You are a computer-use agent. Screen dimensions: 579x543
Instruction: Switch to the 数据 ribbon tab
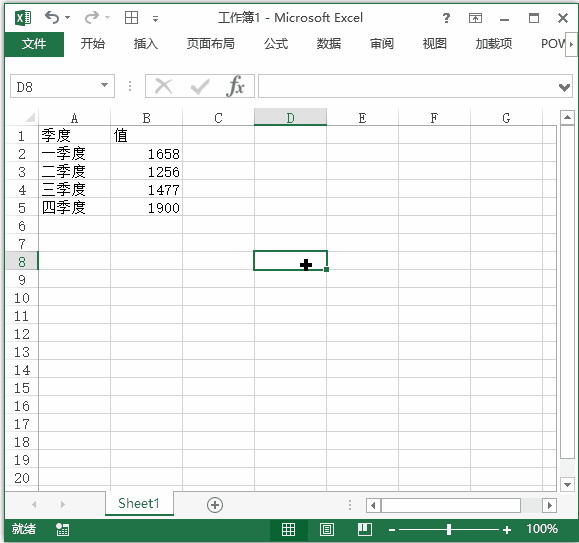[329, 44]
